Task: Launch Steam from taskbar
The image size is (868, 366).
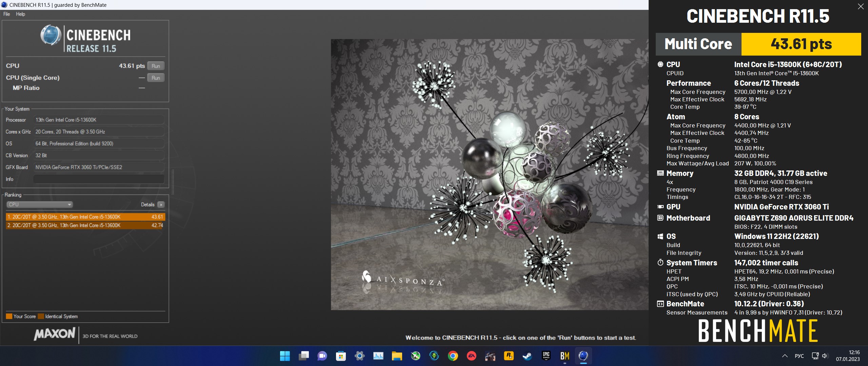Action: click(x=527, y=356)
